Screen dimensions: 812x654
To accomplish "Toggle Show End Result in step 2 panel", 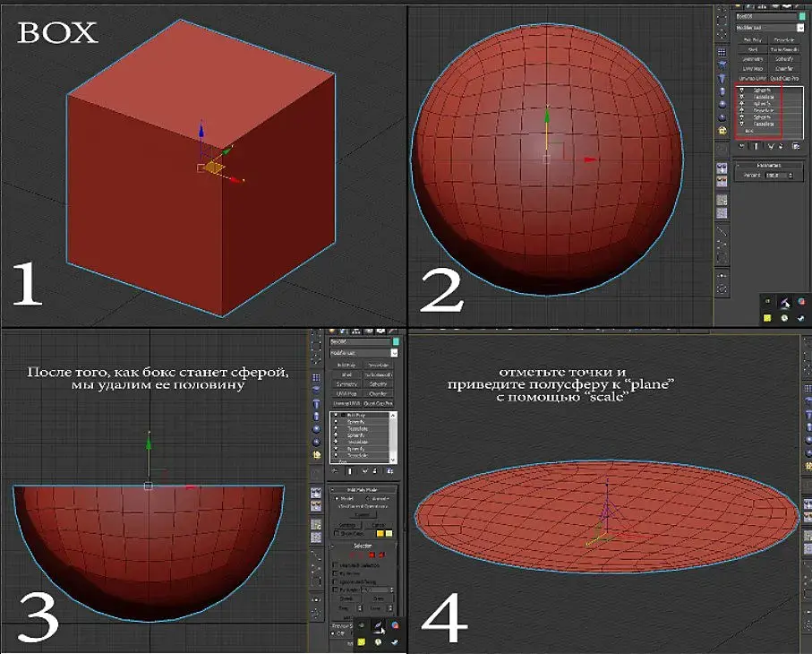I will [x=756, y=146].
